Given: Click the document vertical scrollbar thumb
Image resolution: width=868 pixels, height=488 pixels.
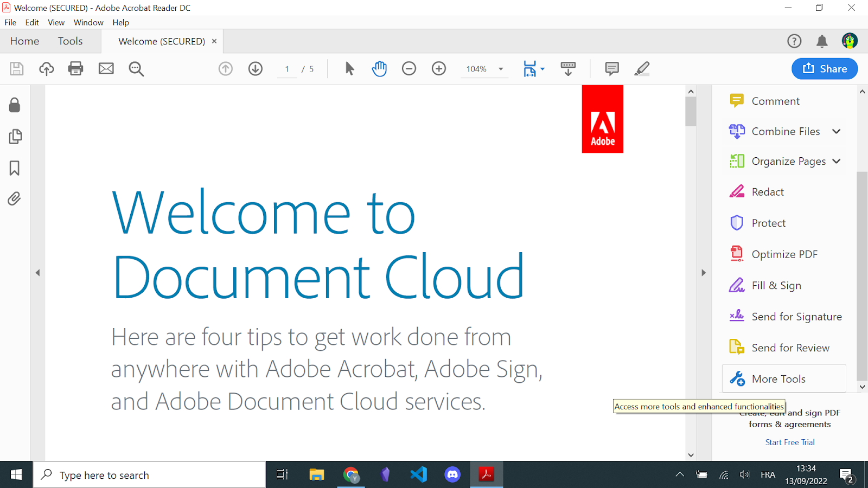Looking at the screenshot, I should (x=691, y=112).
